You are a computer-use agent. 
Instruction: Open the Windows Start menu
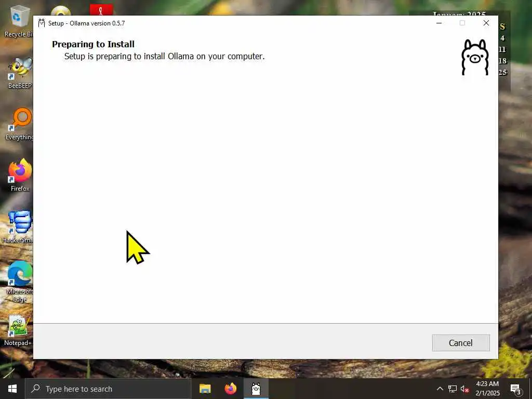tap(12, 389)
